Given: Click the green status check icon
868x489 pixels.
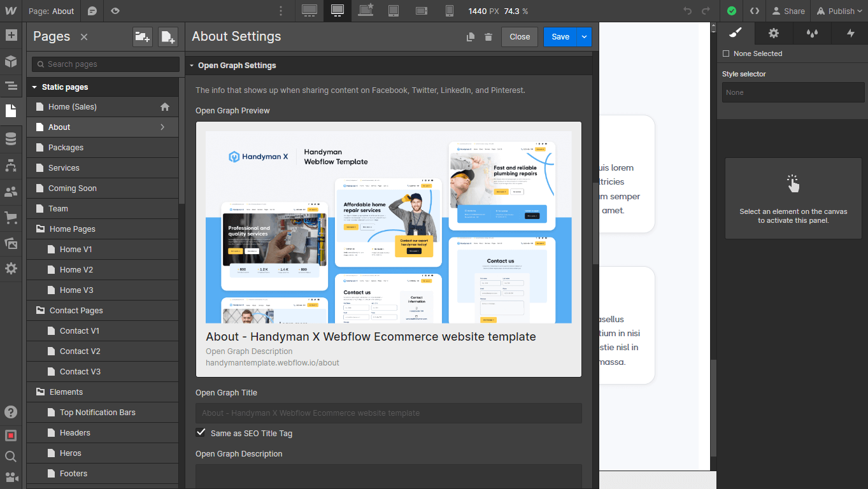Looking at the screenshot, I should pyautogui.click(x=732, y=11).
